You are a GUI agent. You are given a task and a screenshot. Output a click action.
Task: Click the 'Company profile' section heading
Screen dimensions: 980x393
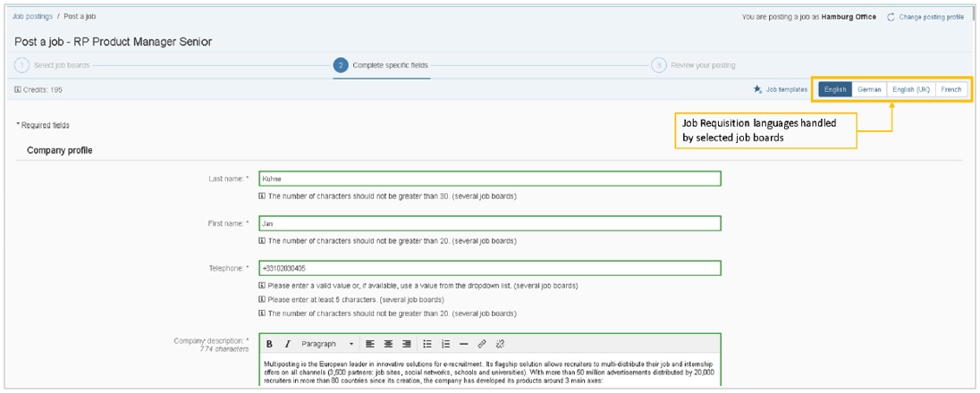[x=60, y=151]
